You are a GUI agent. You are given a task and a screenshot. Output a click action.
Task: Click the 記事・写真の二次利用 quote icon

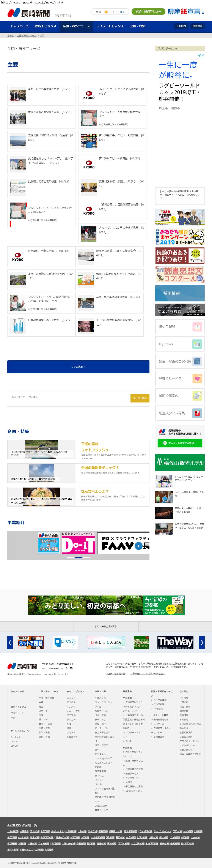click(x=197, y=361)
